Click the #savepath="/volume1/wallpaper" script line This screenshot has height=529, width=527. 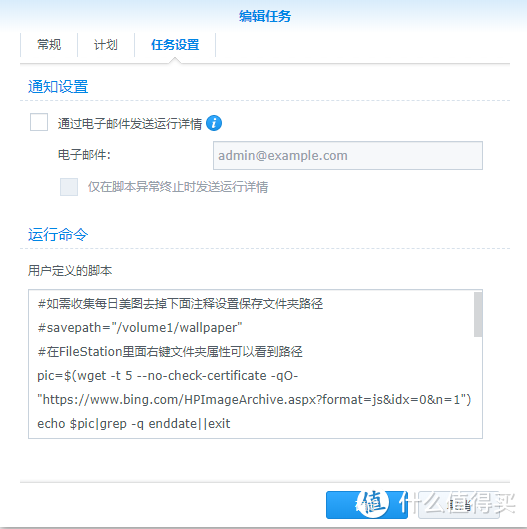(140, 328)
